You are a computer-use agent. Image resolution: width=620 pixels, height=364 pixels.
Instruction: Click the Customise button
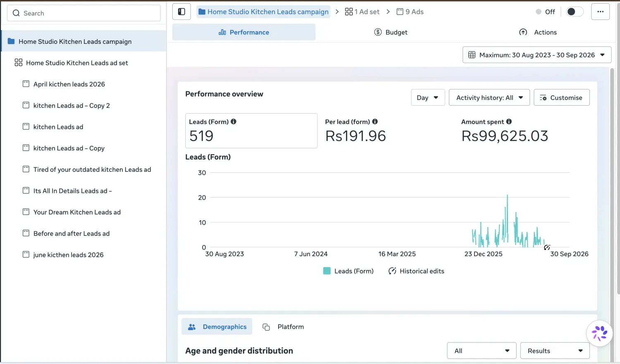tap(561, 98)
